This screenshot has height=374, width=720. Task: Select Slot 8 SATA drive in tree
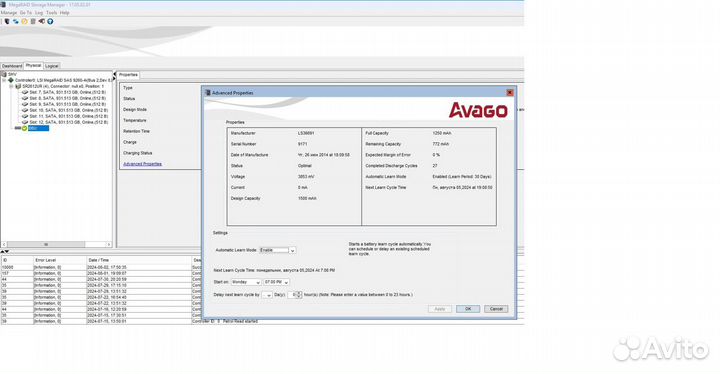coord(68,98)
